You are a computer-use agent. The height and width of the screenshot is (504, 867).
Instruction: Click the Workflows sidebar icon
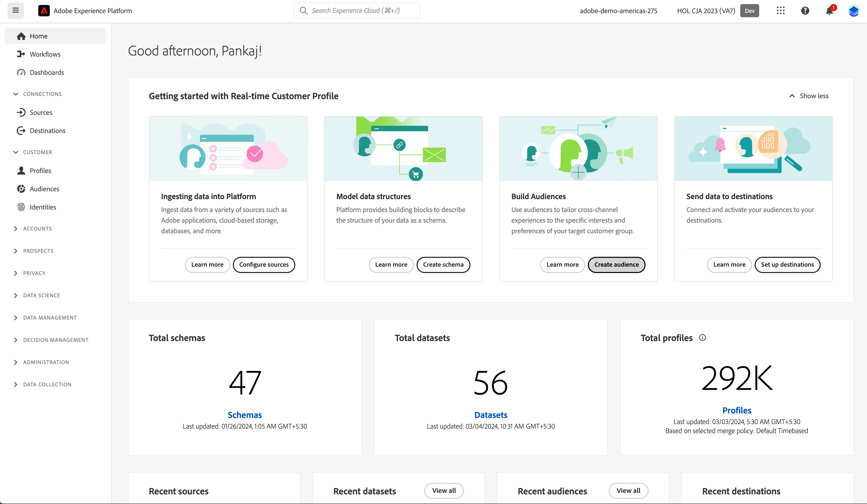[21, 54]
